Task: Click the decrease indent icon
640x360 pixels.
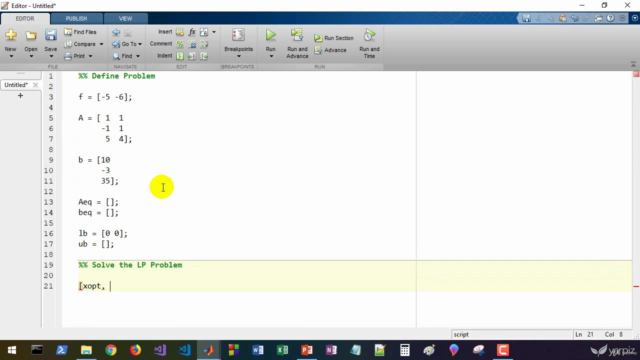Action: pyautogui.click(x=204, y=56)
